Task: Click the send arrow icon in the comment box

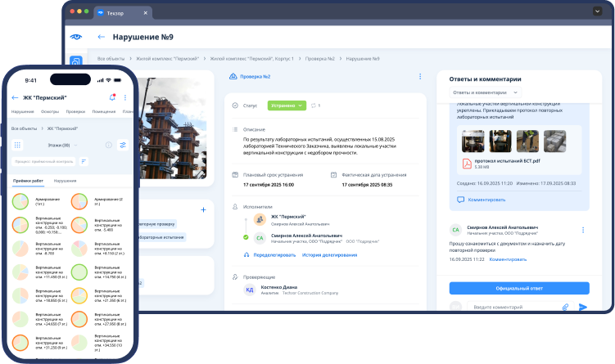Action: click(x=583, y=308)
